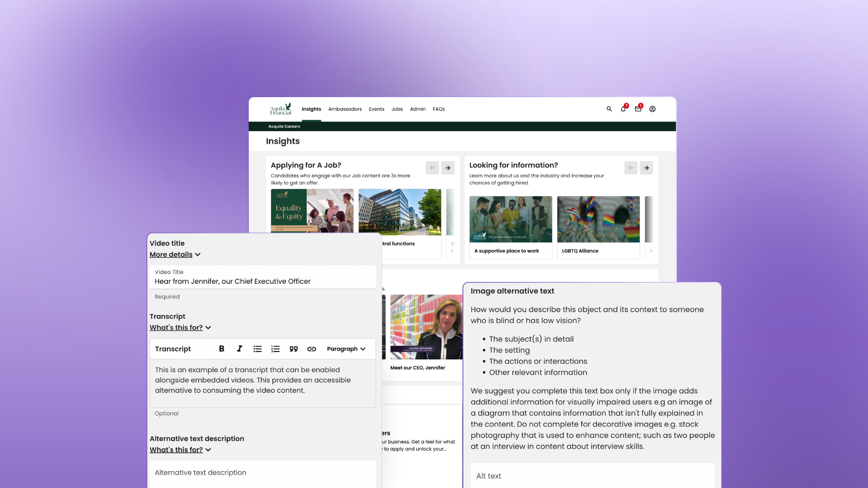Screen dimensions: 868x488
Task: Toggle bold formatting in Transcript editor
Action: pos(222,349)
